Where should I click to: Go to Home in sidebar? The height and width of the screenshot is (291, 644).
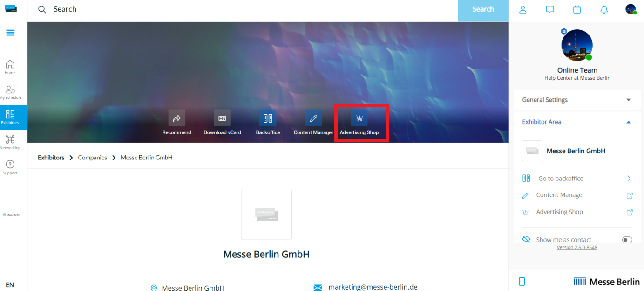click(x=10, y=67)
